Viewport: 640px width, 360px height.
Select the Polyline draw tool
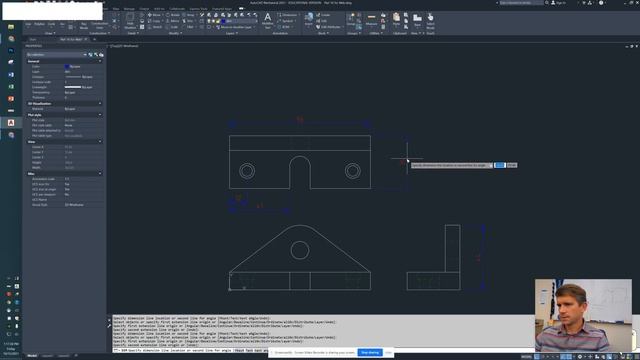[x=39, y=24]
